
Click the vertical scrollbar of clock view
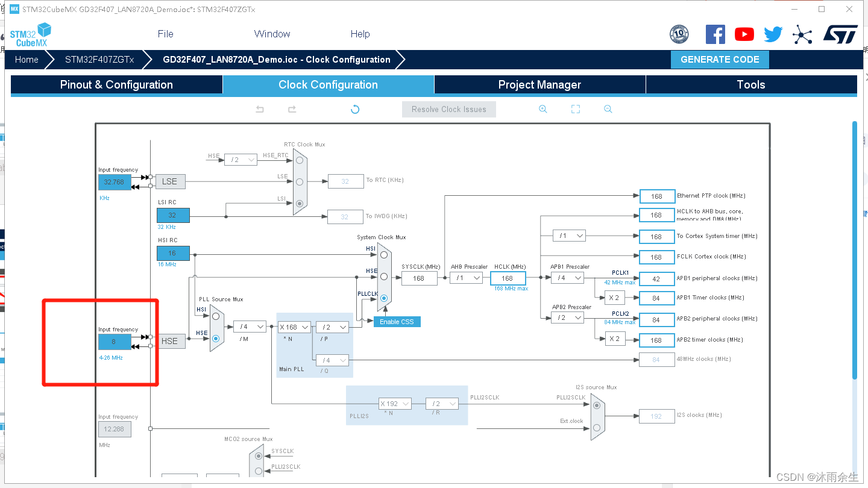click(x=855, y=250)
